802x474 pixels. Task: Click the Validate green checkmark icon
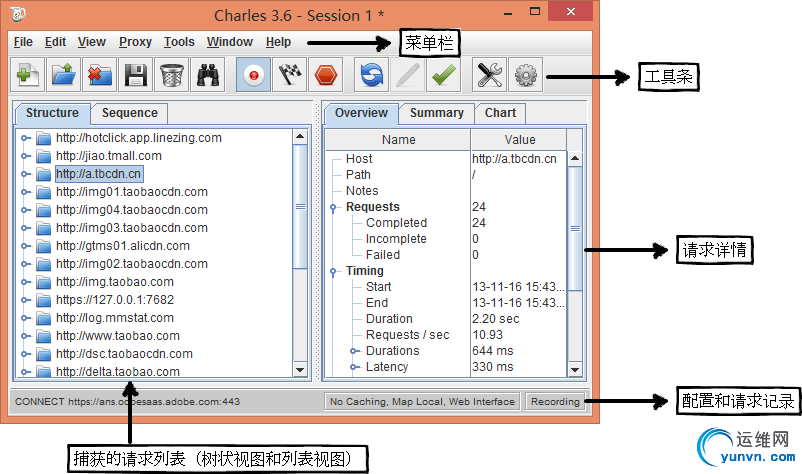point(443,75)
